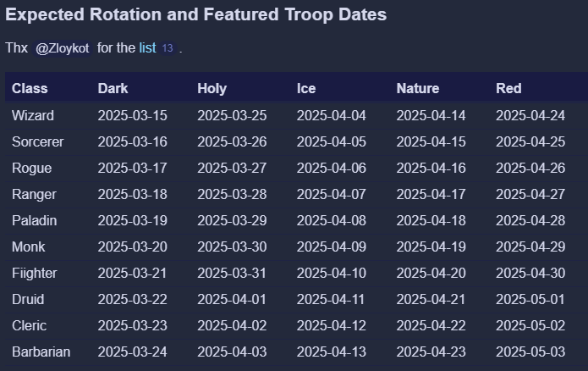Click the Barbarian Red date 2025-05-03
588x371 pixels.
click(x=530, y=352)
